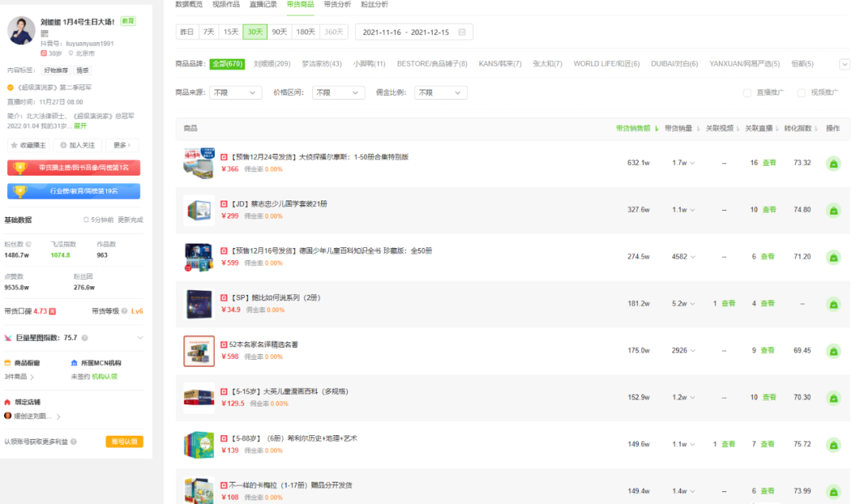The width and height of the screenshot is (856, 504).
Task: Click the 展开 link in the bio
Action: click(80, 126)
